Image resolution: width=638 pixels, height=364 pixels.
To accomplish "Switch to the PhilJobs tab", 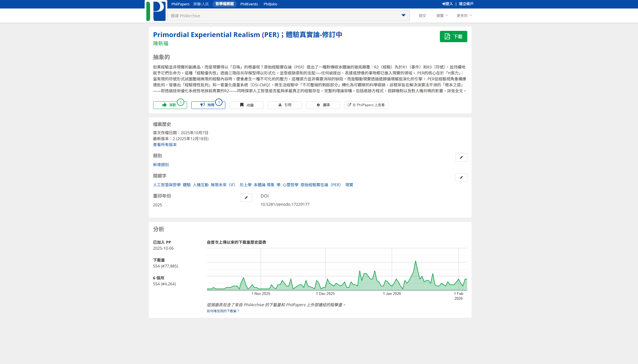I will click(x=270, y=4).
